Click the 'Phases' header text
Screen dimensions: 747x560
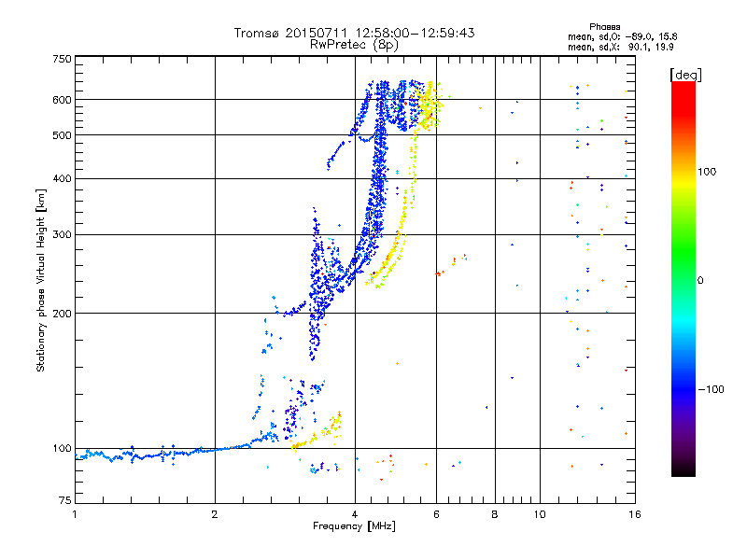pyautogui.click(x=604, y=27)
